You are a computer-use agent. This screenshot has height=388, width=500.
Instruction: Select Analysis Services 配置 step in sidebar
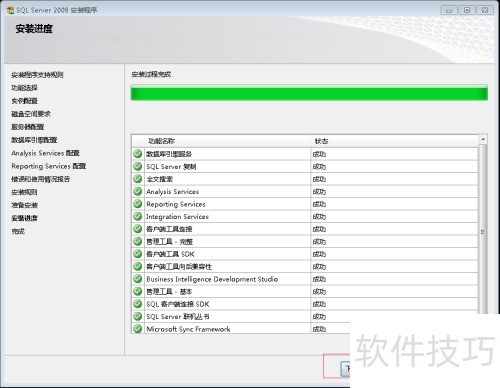[x=45, y=153]
